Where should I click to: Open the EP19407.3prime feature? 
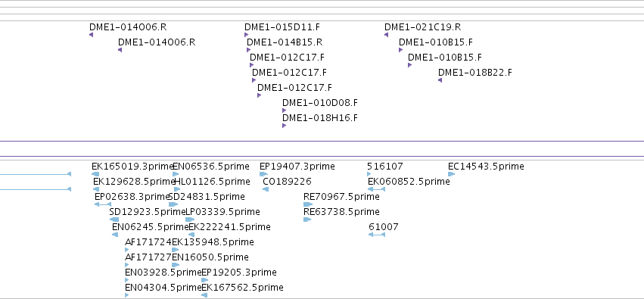(297, 167)
